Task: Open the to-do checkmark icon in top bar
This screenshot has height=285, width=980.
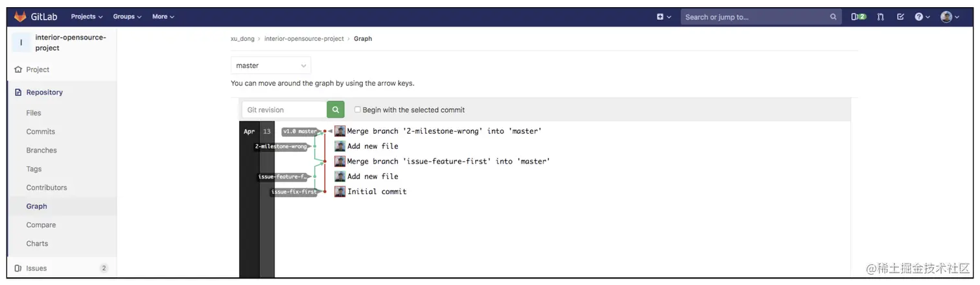Action: (900, 17)
